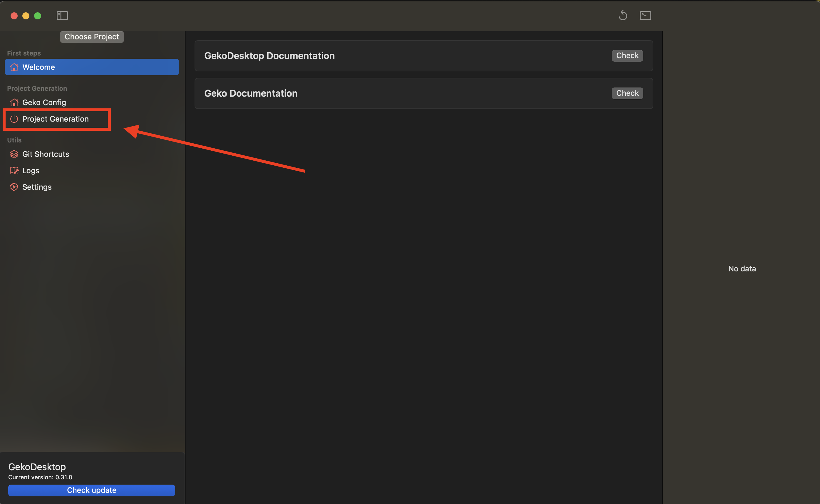Click the Settings gear icon
This screenshot has height=504, width=820.
[14, 187]
